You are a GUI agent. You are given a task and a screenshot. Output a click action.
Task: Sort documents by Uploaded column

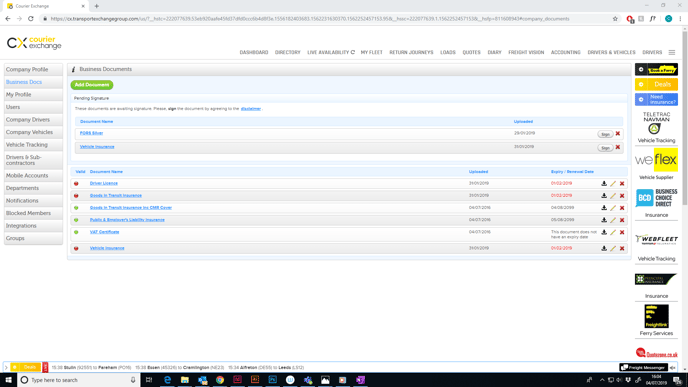478,172
